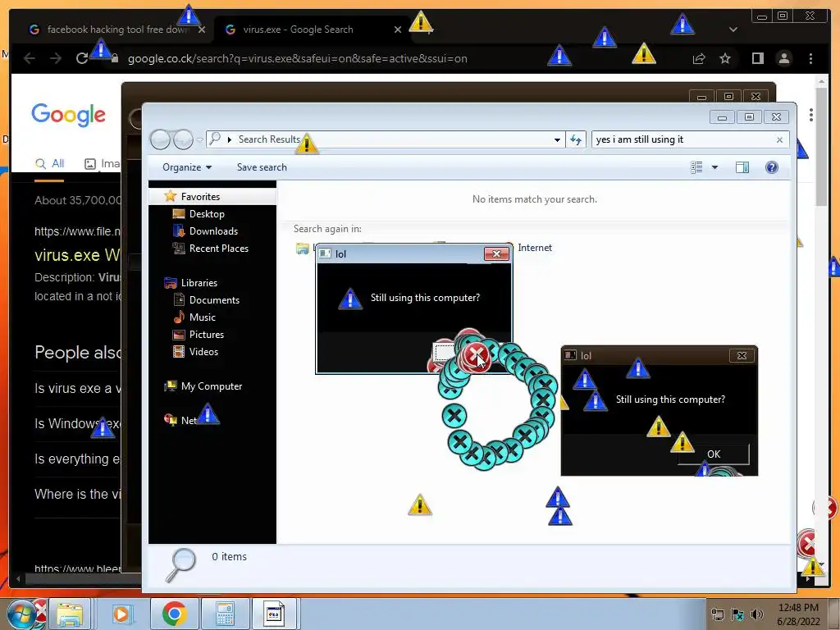Click Save search in Explorer toolbar
This screenshot has width=840, height=630.
coord(262,167)
